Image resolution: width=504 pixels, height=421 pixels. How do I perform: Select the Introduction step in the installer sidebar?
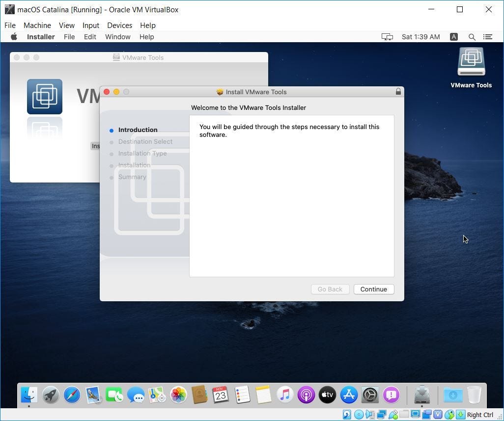coord(138,130)
